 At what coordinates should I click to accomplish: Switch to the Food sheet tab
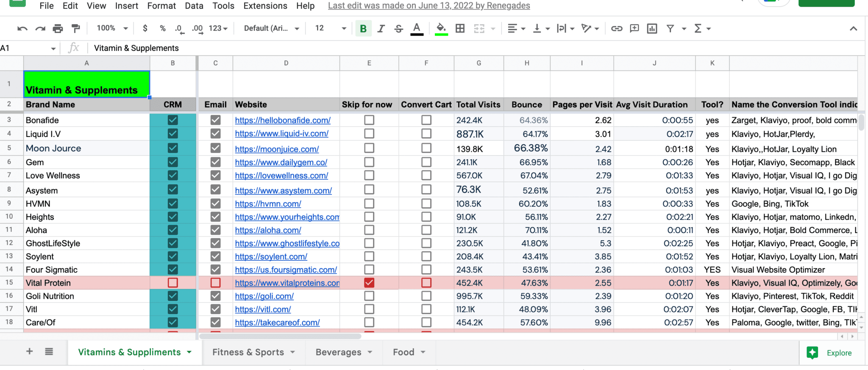[x=403, y=352]
